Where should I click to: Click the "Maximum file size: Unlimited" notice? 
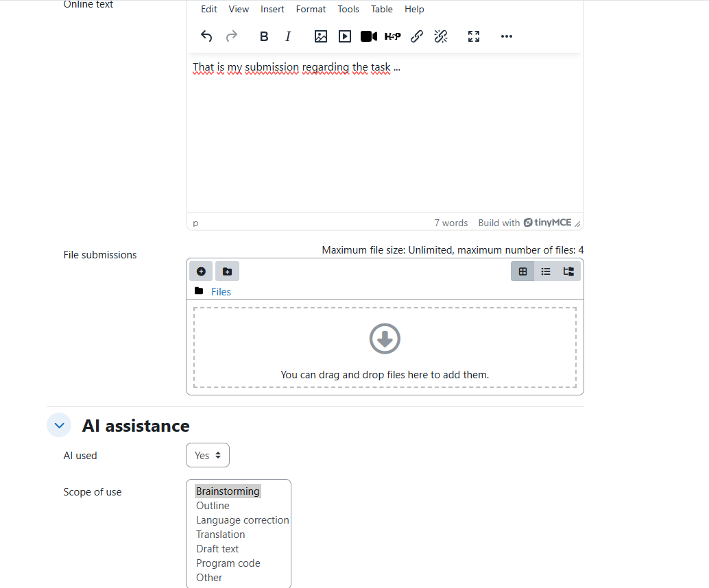pos(453,250)
